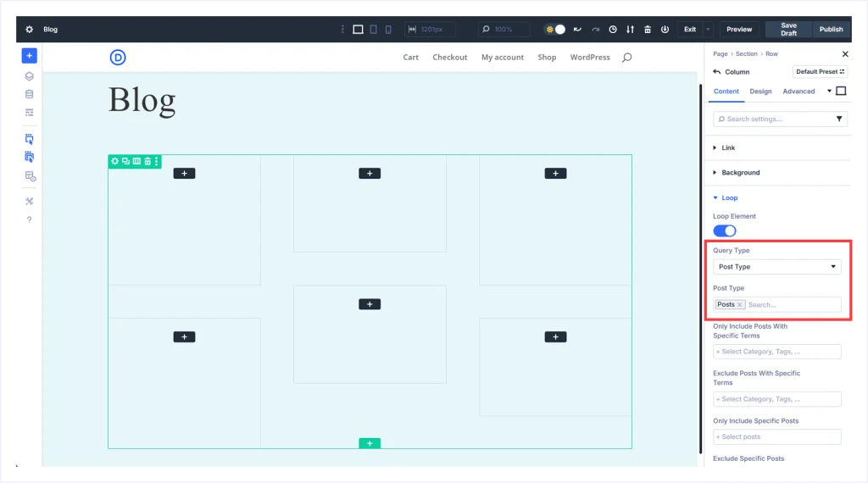Image resolution: width=868 pixels, height=483 pixels.
Task: Open the list-lines icon in left sidebar
Action: (x=30, y=113)
